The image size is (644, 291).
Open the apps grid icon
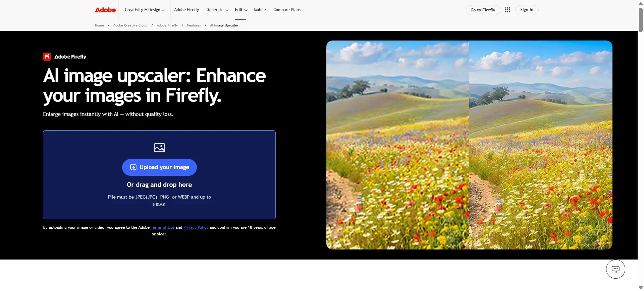[507, 10]
